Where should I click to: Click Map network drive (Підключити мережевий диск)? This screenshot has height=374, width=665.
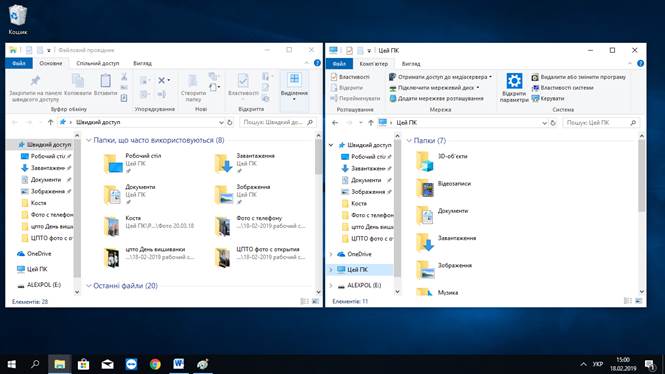(x=434, y=88)
